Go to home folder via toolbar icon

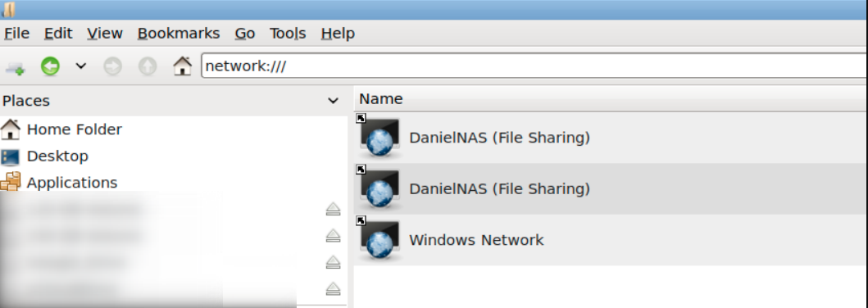(182, 66)
